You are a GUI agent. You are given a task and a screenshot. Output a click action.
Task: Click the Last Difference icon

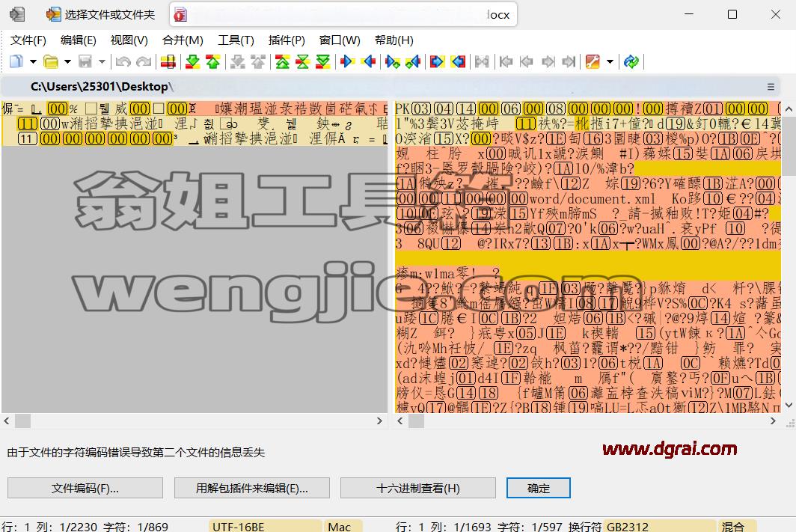point(323,61)
